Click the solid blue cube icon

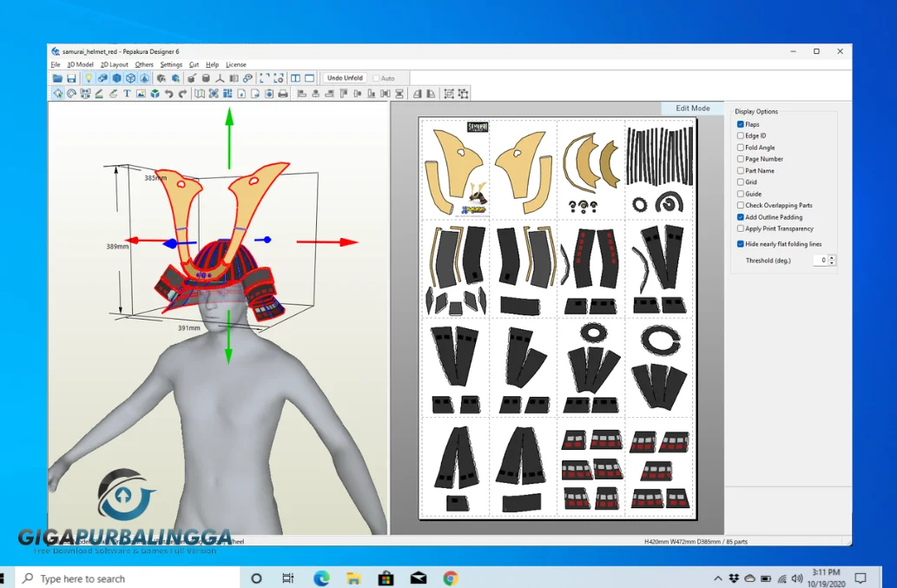[x=116, y=78]
